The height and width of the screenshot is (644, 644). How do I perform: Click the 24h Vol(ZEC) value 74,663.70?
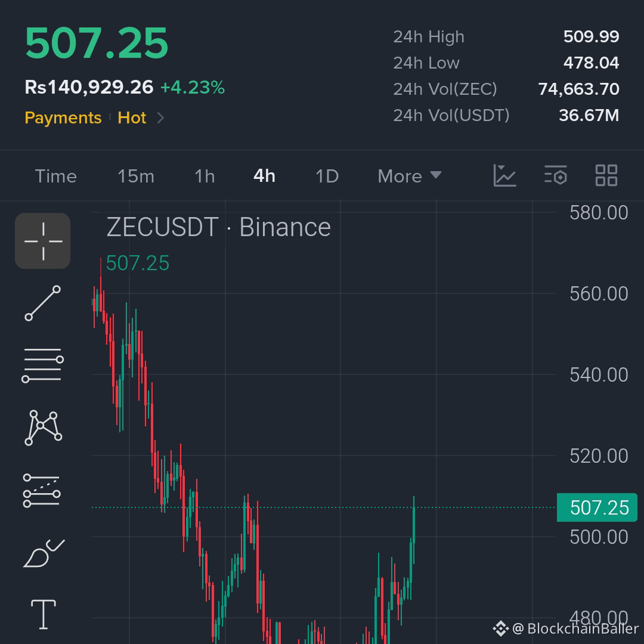[578, 89]
